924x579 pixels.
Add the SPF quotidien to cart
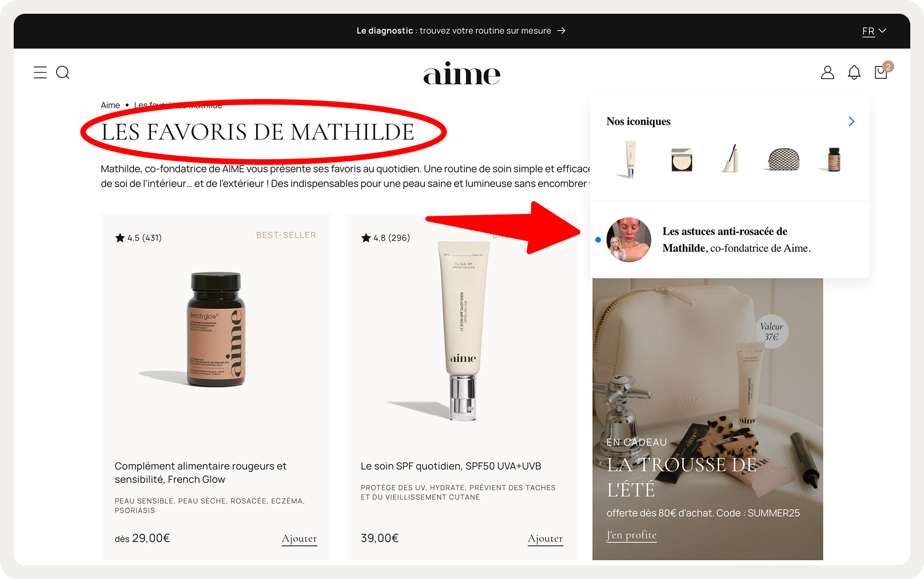[545, 539]
